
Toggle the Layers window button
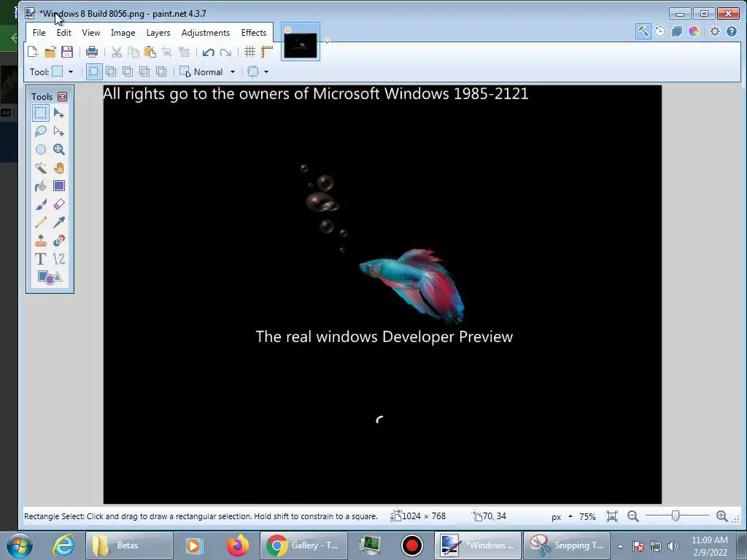tap(676, 31)
